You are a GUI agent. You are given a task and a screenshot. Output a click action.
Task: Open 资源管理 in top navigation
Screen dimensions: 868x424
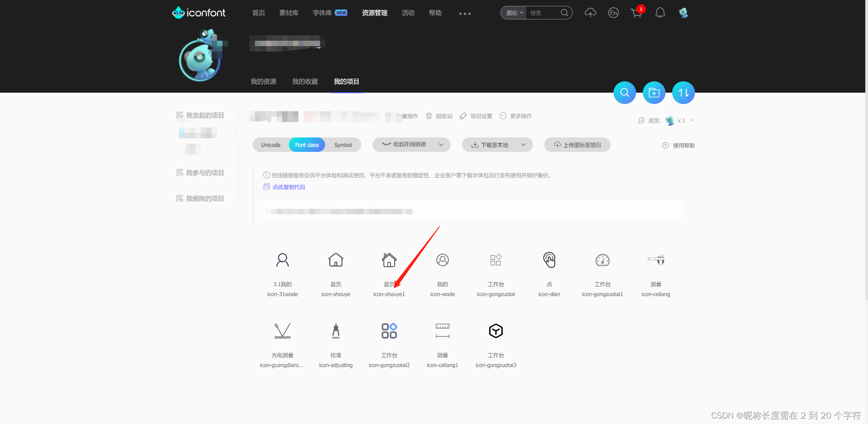click(x=375, y=13)
